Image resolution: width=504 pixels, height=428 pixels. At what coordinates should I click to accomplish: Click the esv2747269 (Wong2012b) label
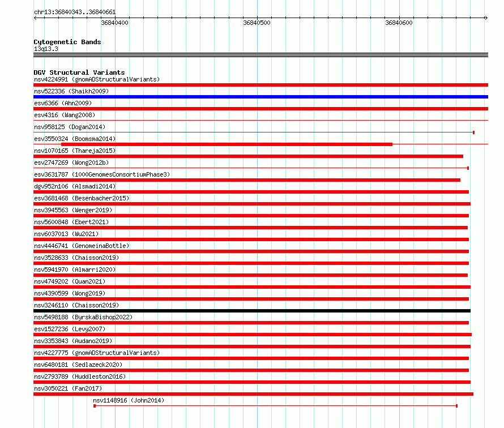coord(71,162)
